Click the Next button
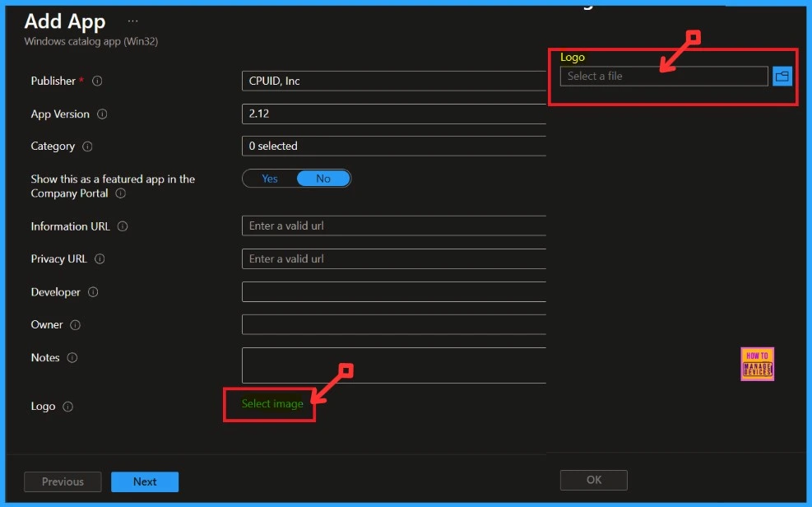Image resolution: width=812 pixels, height=507 pixels. tap(145, 481)
